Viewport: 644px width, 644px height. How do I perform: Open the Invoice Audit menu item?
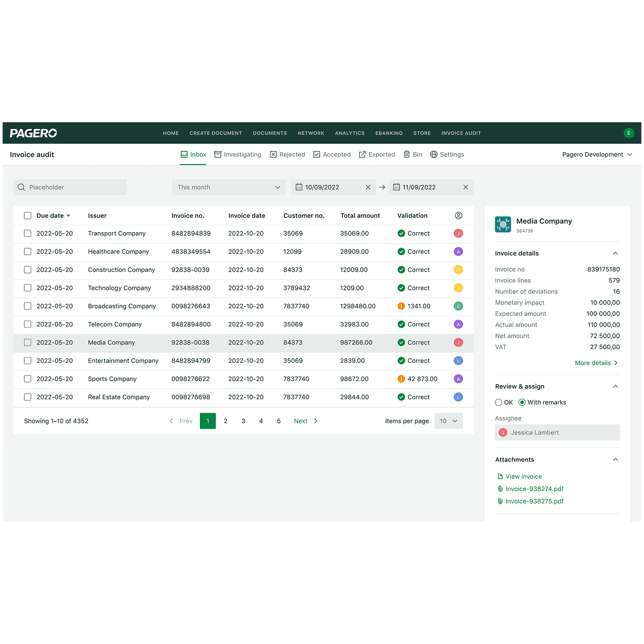pyautogui.click(x=461, y=133)
